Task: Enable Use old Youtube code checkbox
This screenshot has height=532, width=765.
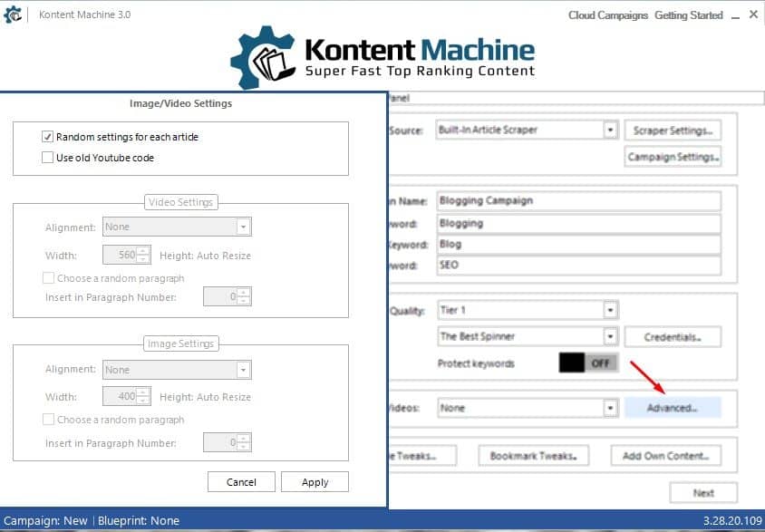Action: (x=47, y=158)
